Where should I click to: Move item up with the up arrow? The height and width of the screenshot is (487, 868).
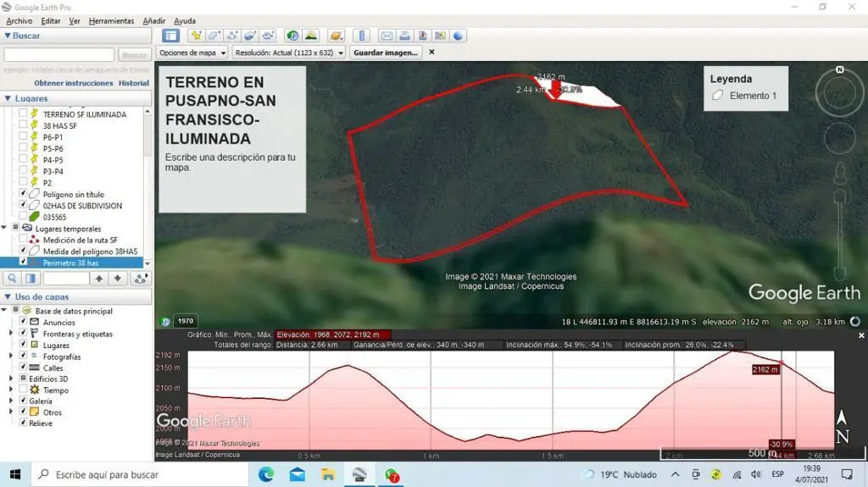(99, 279)
